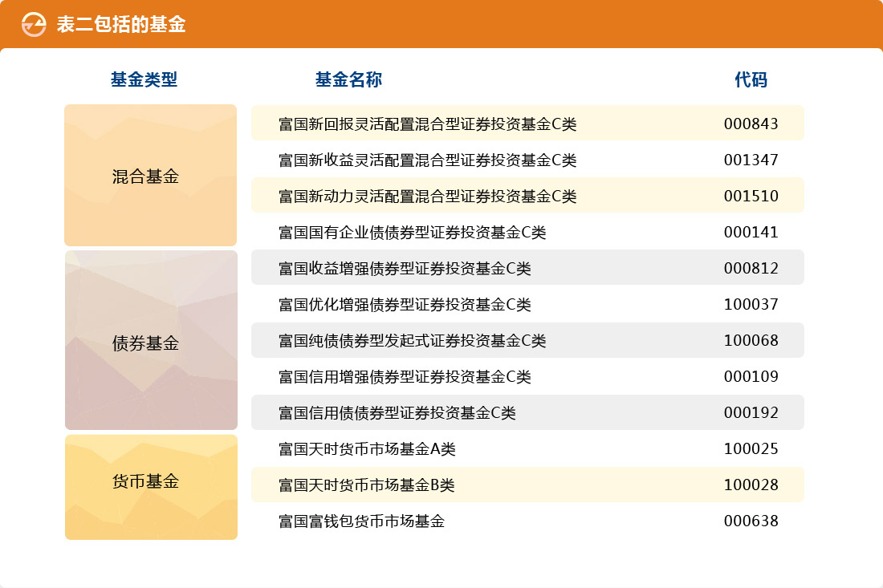Select the 债券基金 category block
The width and height of the screenshot is (883, 588).
click(x=151, y=340)
